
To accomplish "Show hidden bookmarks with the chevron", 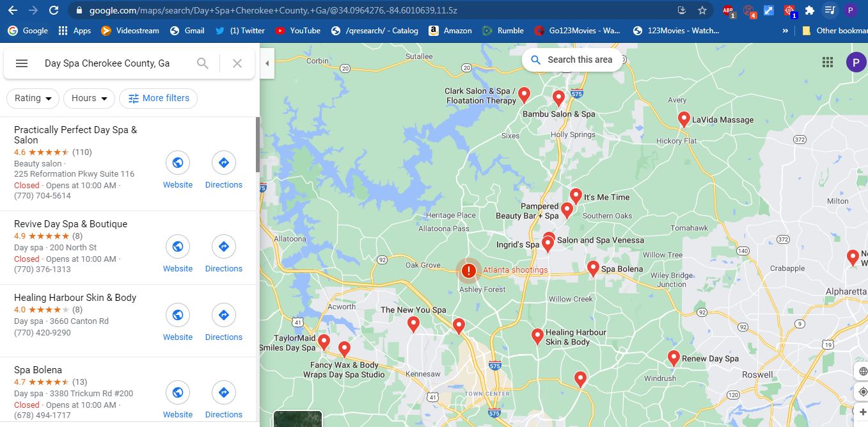I will click(785, 30).
